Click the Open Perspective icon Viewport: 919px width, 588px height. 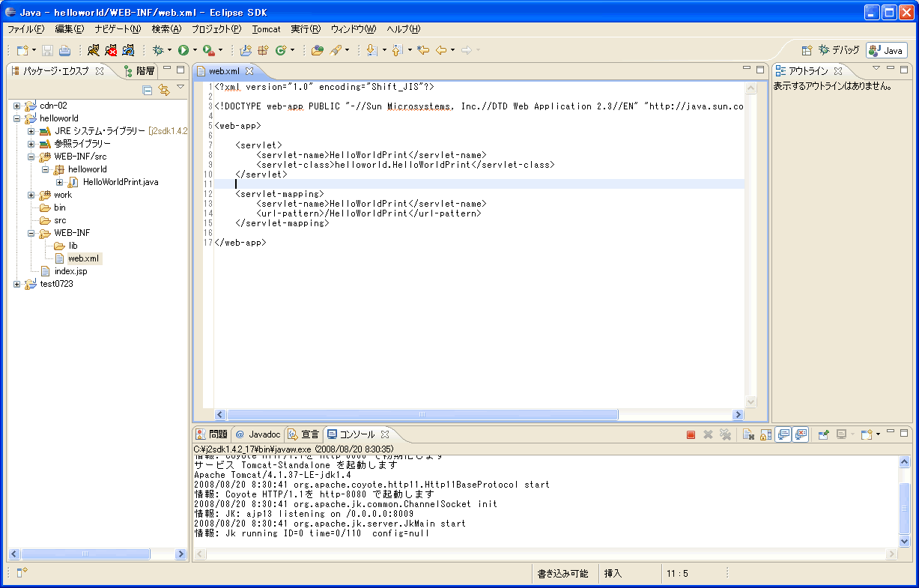click(x=807, y=50)
